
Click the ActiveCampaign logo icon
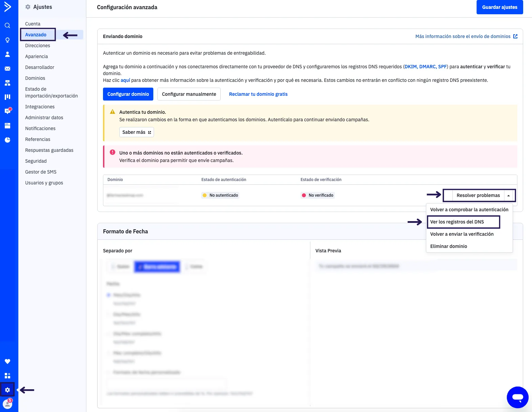[x=7, y=7]
